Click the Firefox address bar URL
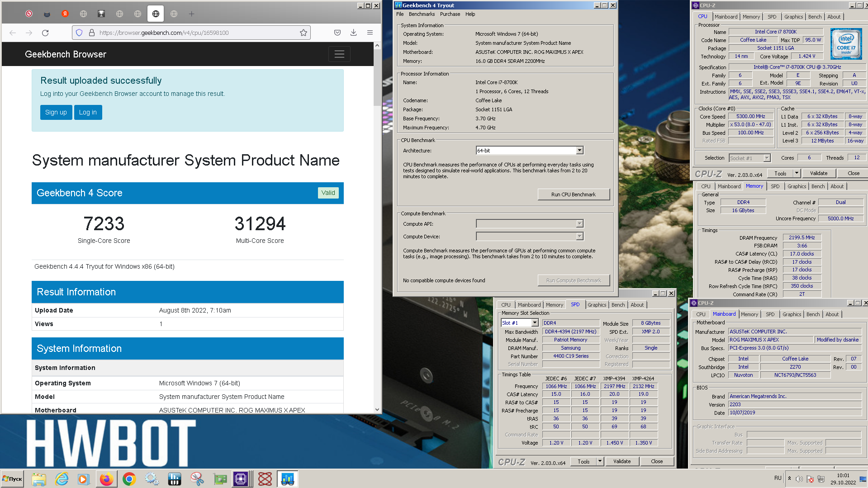This screenshot has width=868, height=488. tap(164, 33)
